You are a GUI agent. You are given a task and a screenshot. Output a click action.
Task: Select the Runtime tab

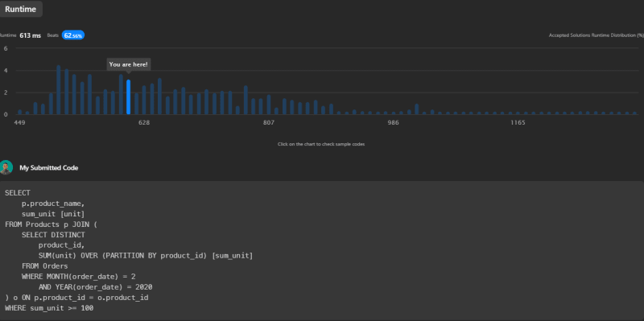click(x=21, y=9)
